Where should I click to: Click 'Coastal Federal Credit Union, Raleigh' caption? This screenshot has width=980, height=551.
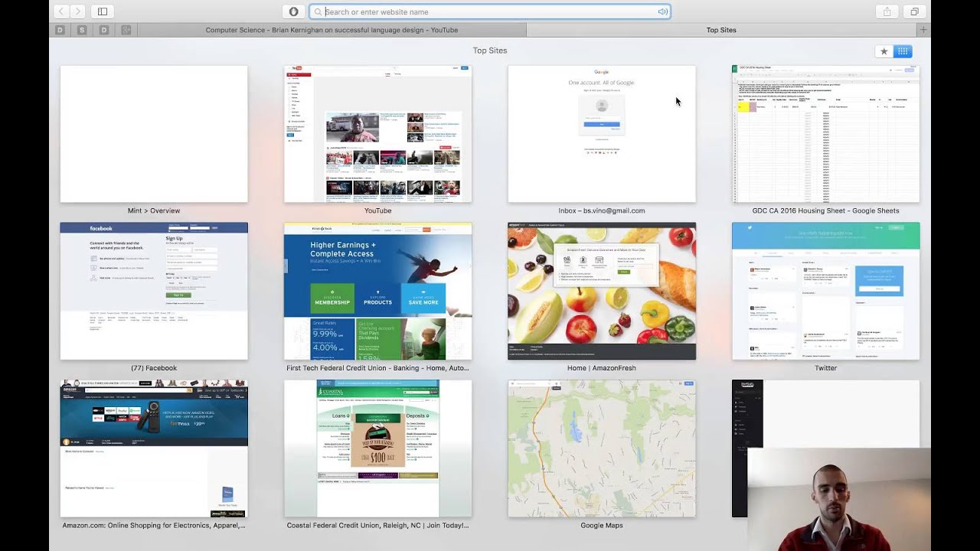[377, 526]
